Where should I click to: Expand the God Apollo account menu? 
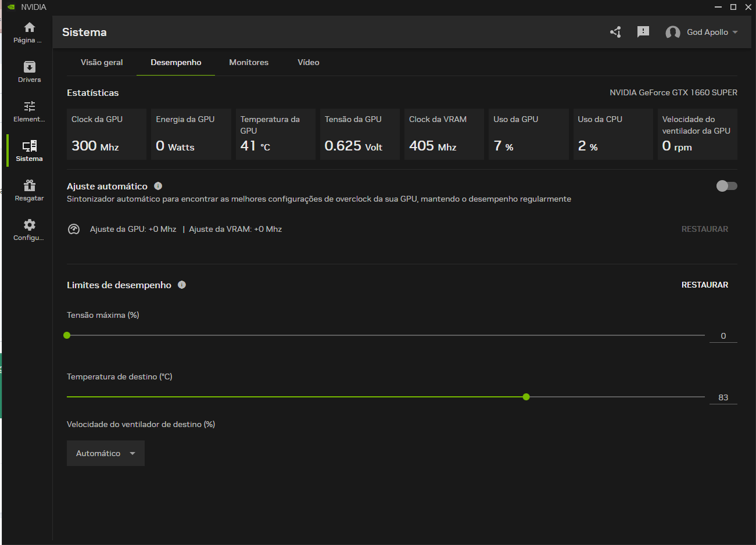click(x=712, y=32)
